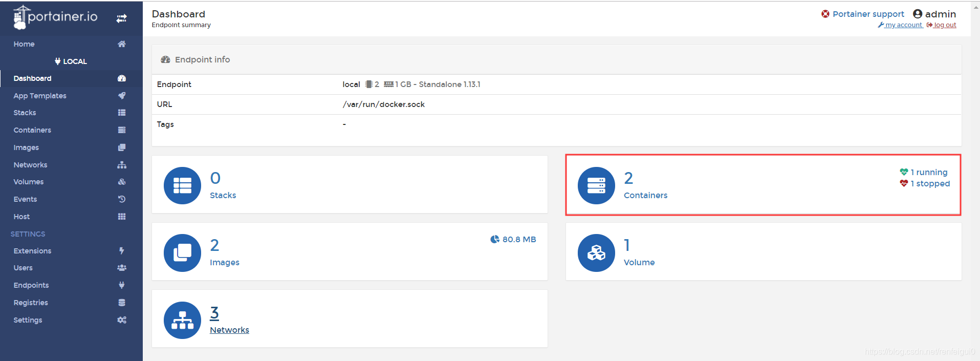Click the large Networks circle icon
This screenshot has height=361, width=980.
182,320
